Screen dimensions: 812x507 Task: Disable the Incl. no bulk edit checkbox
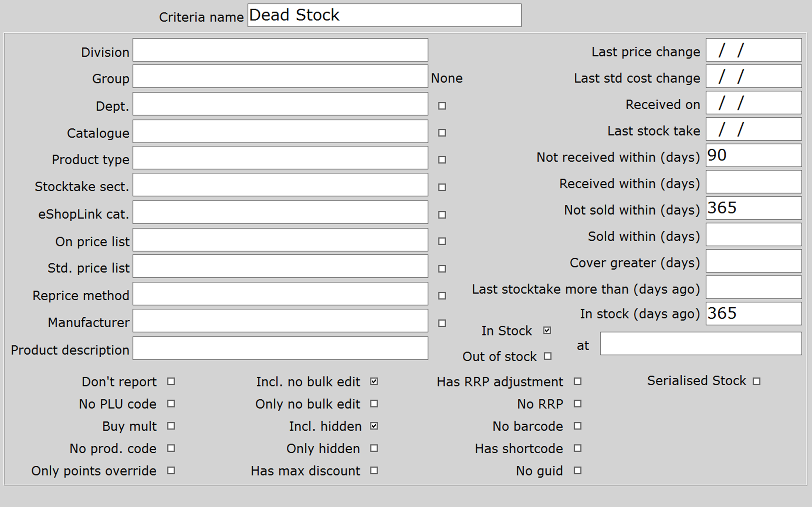(x=373, y=381)
